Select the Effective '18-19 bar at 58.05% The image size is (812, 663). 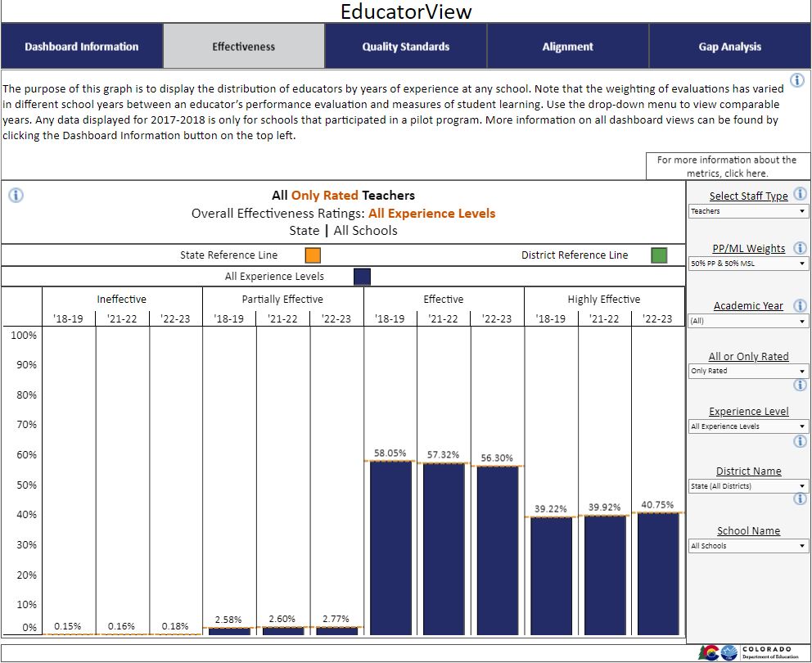(x=391, y=548)
